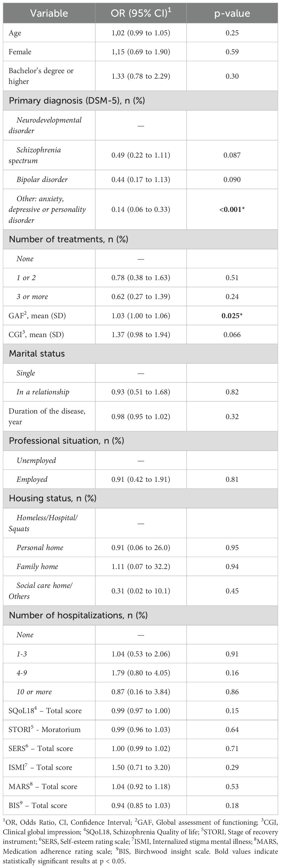
Task: Select the In a relationship row label
Action: tap(43, 392)
